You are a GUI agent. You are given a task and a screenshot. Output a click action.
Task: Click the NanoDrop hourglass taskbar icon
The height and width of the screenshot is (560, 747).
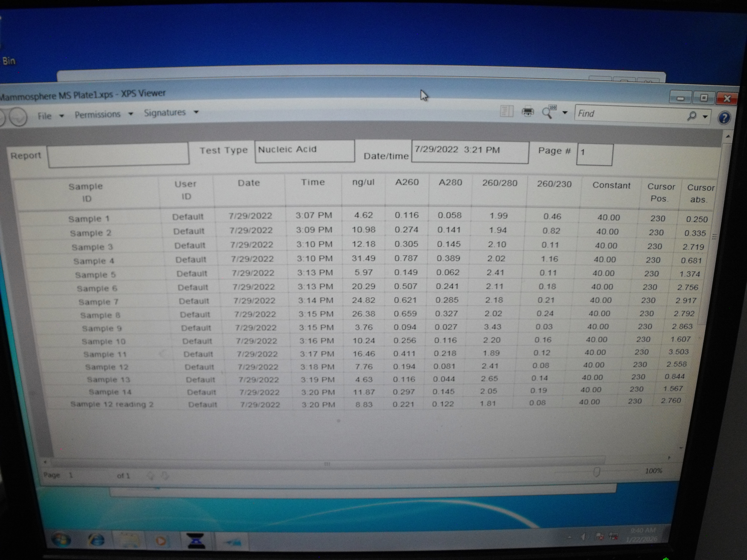tap(196, 541)
